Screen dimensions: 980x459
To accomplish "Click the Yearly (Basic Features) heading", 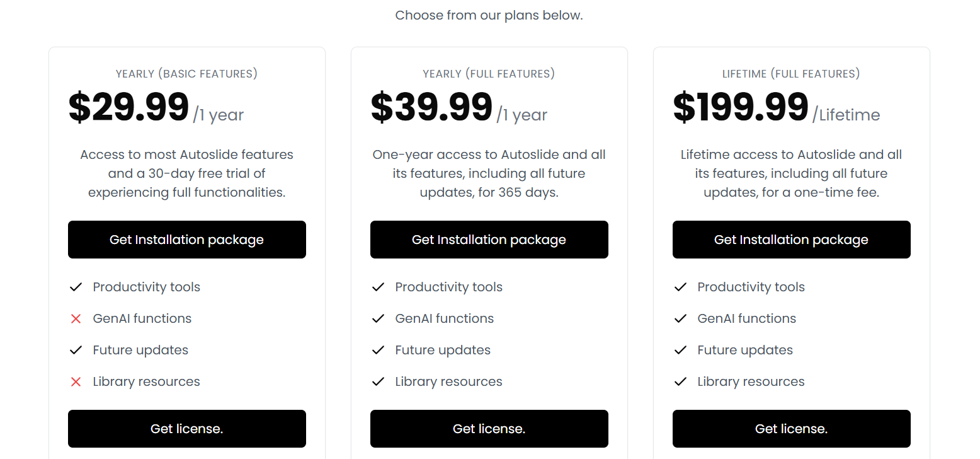I will [x=187, y=74].
